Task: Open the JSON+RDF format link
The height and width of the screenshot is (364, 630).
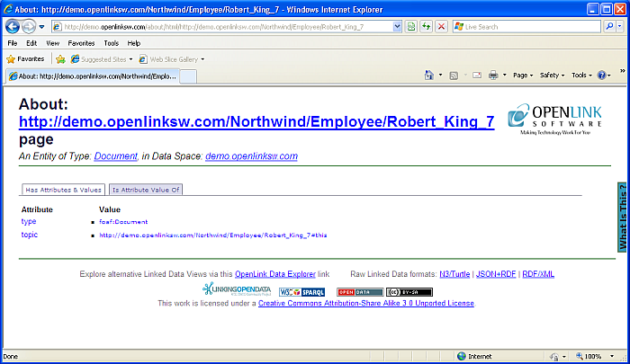Action: (496, 274)
